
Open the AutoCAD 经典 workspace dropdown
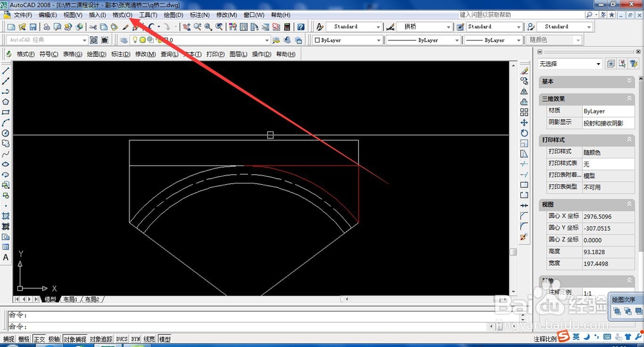pyautogui.click(x=84, y=40)
